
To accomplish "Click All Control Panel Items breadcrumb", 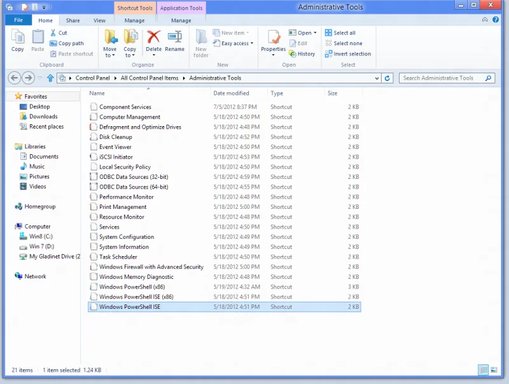I will pyautogui.click(x=149, y=78).
